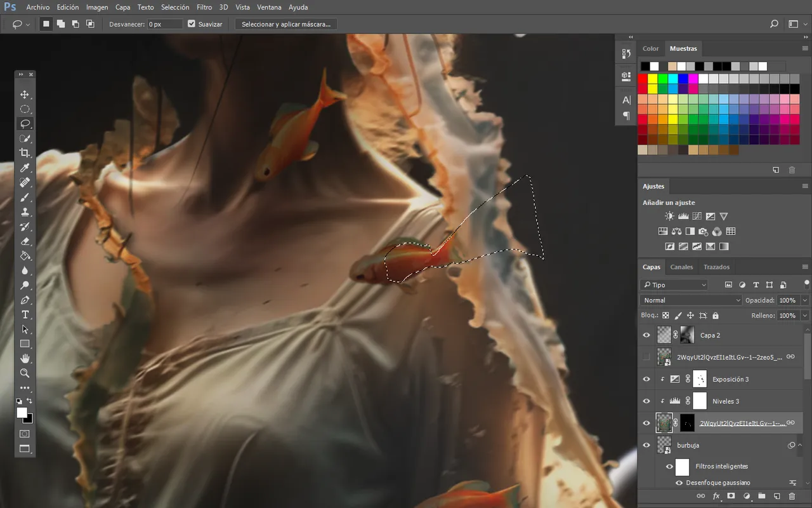Add a Curves adjustment

pyautogui.click(x=697, y=217)
